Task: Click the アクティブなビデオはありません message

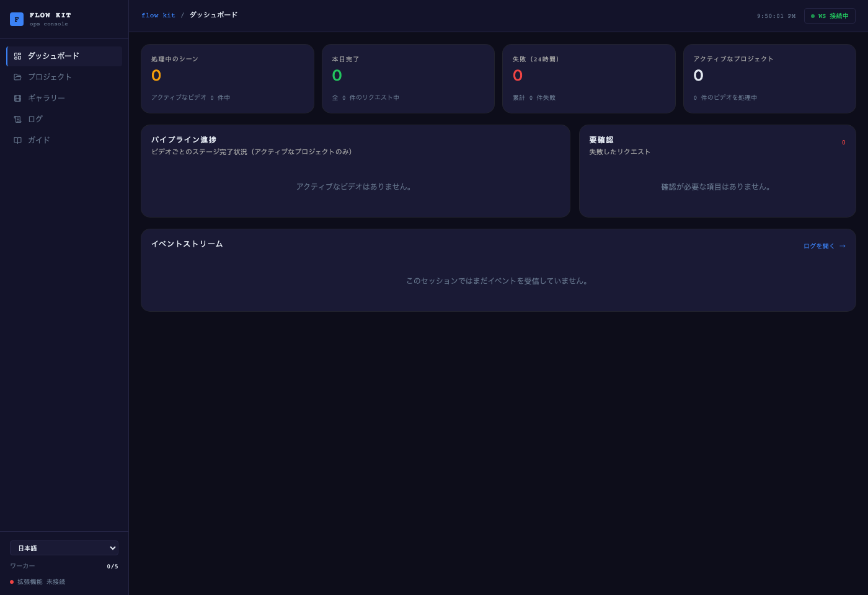Action: tap(355, 187)
